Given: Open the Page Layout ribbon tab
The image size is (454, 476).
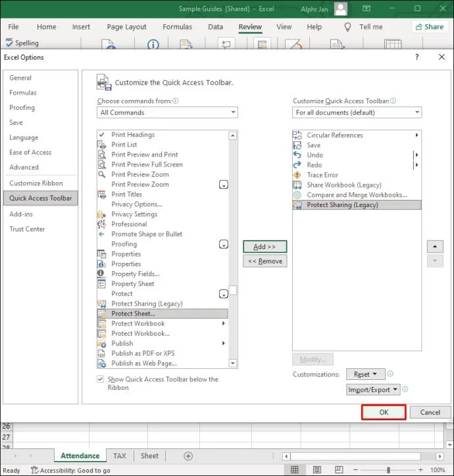Looking at the screenshot, I should [x=126, y=27].
